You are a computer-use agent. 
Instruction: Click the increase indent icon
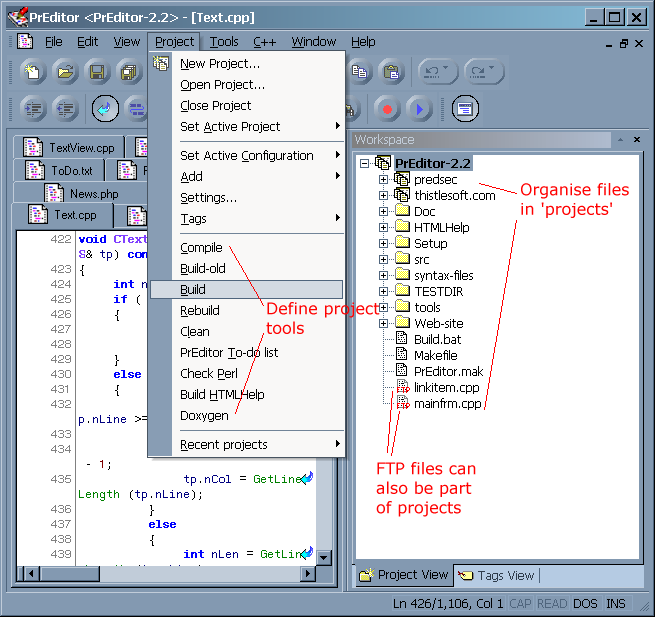coord(33,109)
